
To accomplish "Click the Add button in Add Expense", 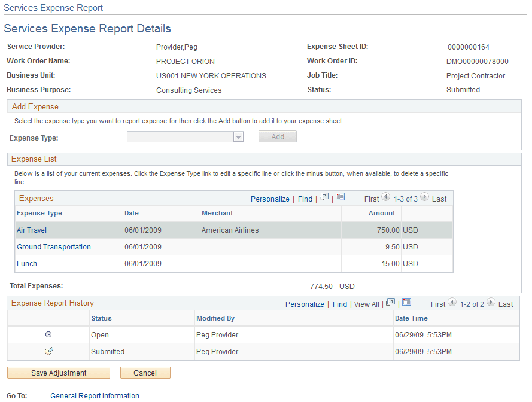I will 277,136.
